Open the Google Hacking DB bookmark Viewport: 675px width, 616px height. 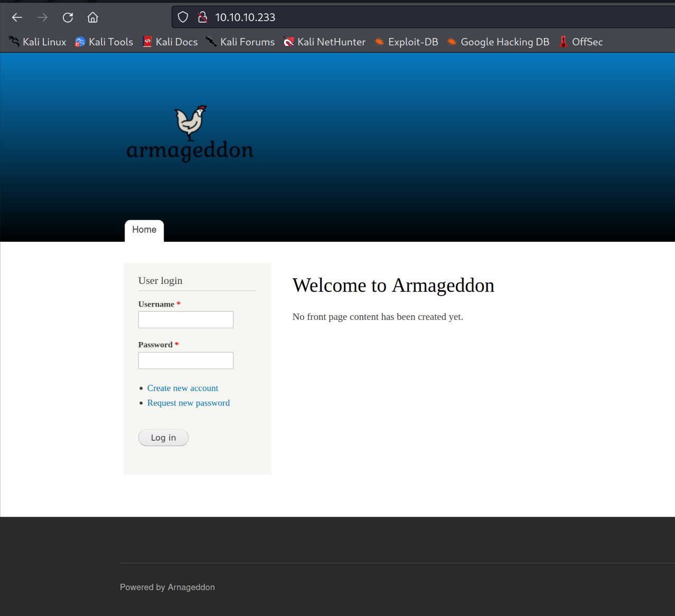498,42
